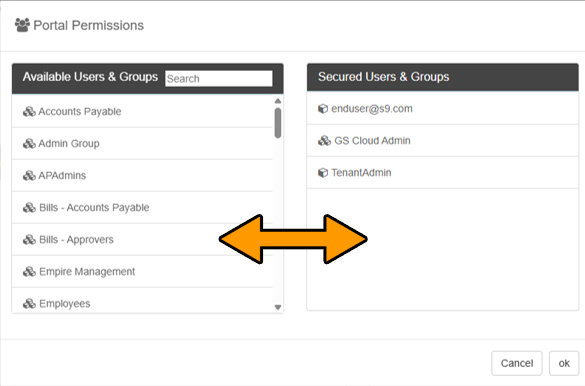The image size is (585, 386).
Task: Click the APAdmins group icon
Action: point(29,176)
